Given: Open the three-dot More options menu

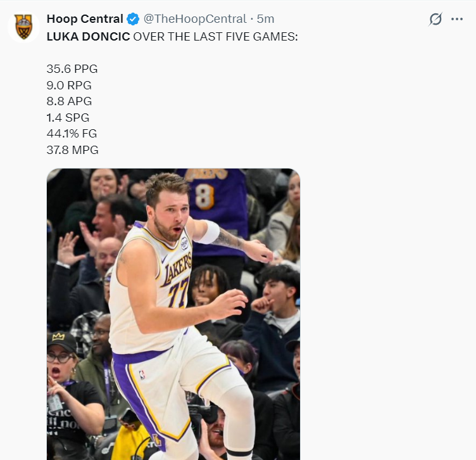Looking at the screenshot, I should pos(457,19).
